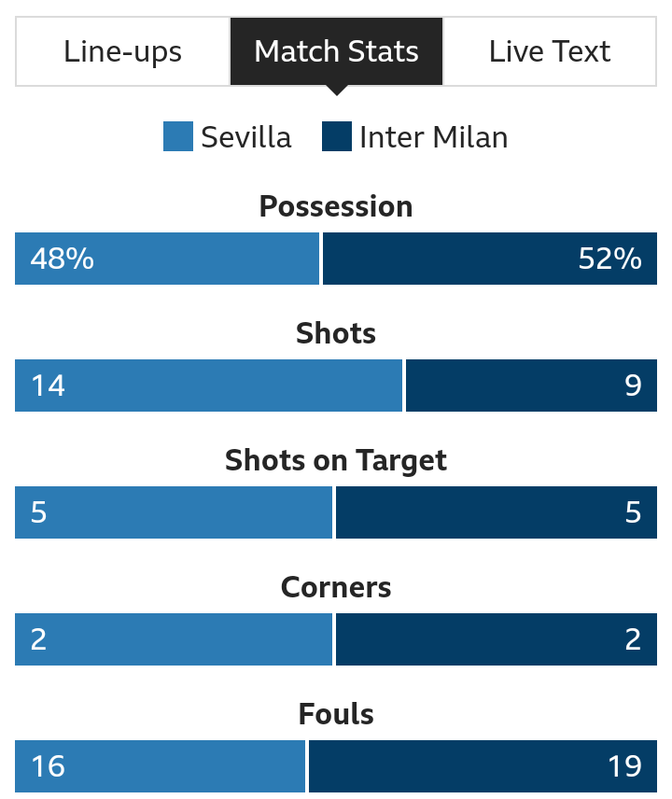Click the Sevilla legend label
Screen dimensions: 672x799
point(246,137)
